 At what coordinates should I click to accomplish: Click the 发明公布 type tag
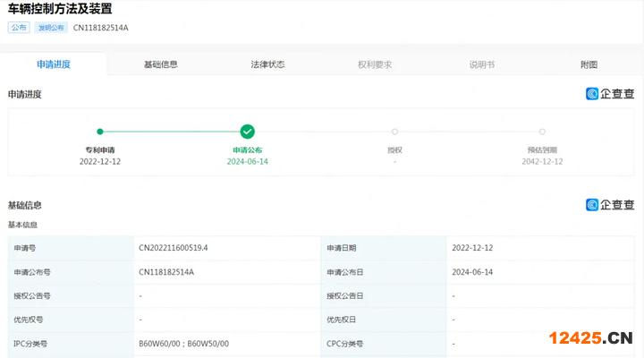(51, 28)
